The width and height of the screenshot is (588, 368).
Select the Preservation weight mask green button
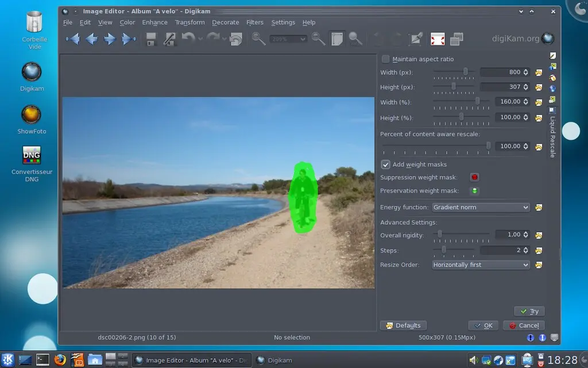pos(474,191)
